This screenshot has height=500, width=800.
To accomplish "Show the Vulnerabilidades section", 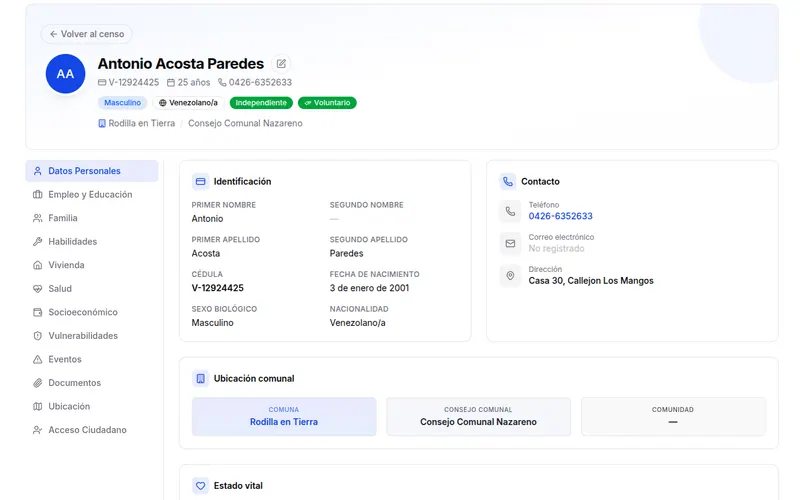I will pyautogui.click(x=92, y=335).
